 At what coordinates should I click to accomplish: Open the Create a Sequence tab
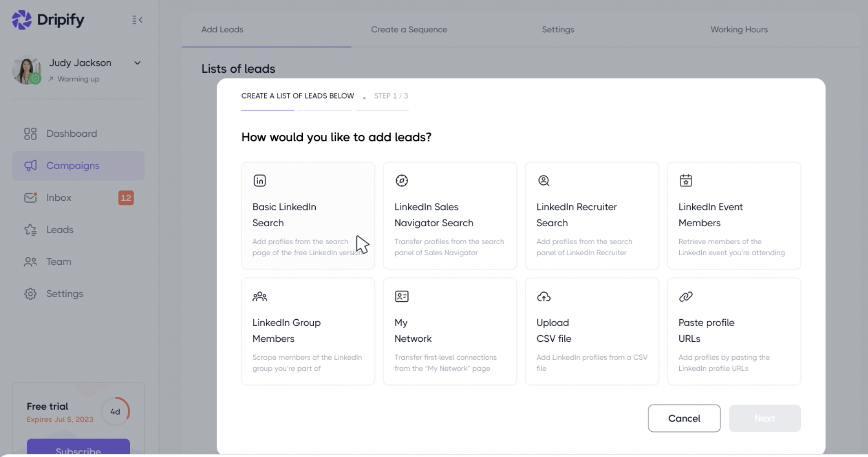coord(409,29)
